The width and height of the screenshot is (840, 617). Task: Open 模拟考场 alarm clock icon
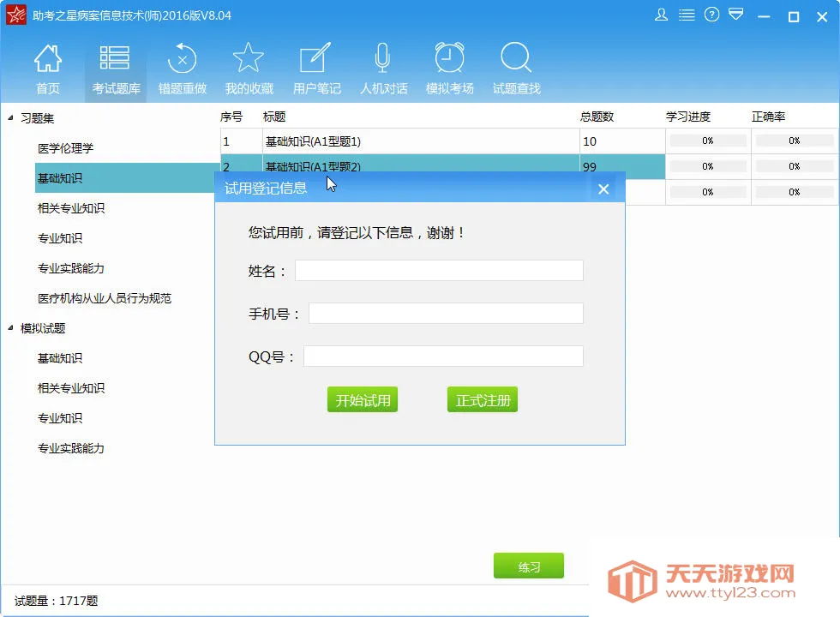449,69
